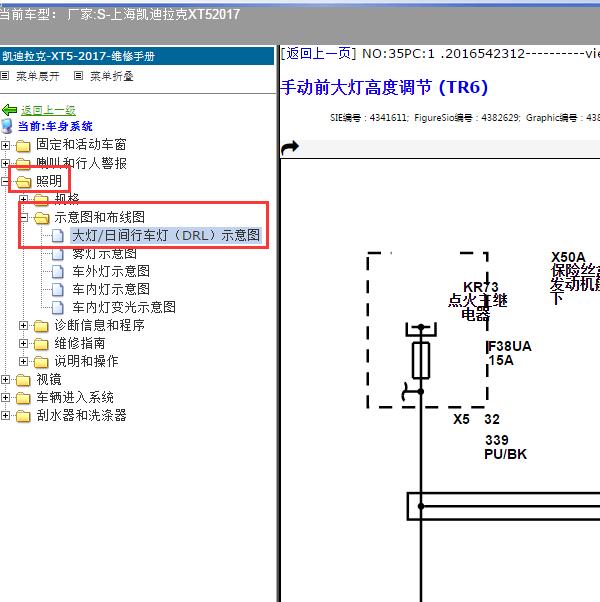Click the folder icon beside 固定和活动车窗
The image size is (600, 602).
click(x=23, y=146)
